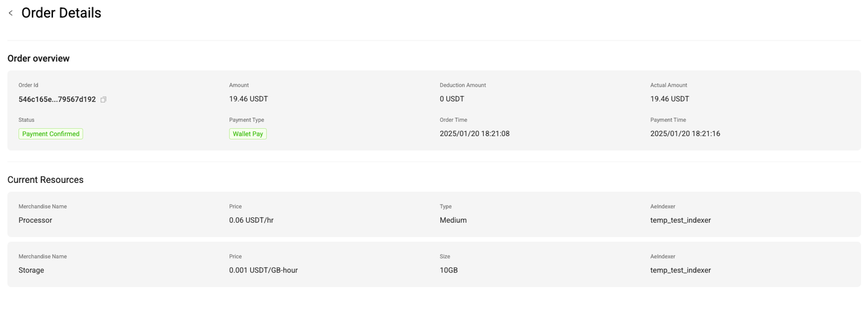868x313 pixels.
Task: Select the truncated order ID 546c165e...79567d192
Action: tap(57, 100)
